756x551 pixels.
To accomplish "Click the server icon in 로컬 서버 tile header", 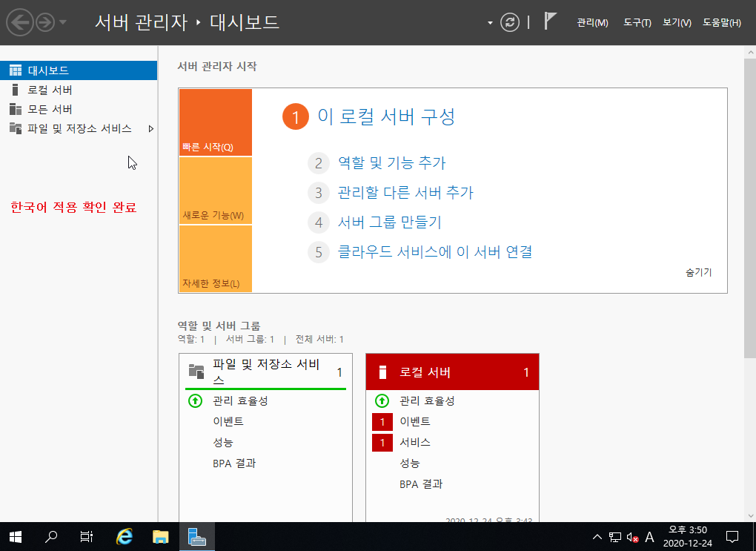I will coord(382,372).
